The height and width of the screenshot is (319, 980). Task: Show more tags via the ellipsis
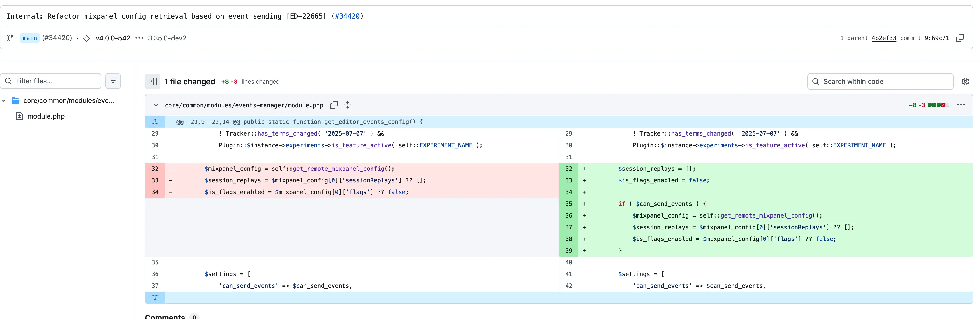(139, 38)
